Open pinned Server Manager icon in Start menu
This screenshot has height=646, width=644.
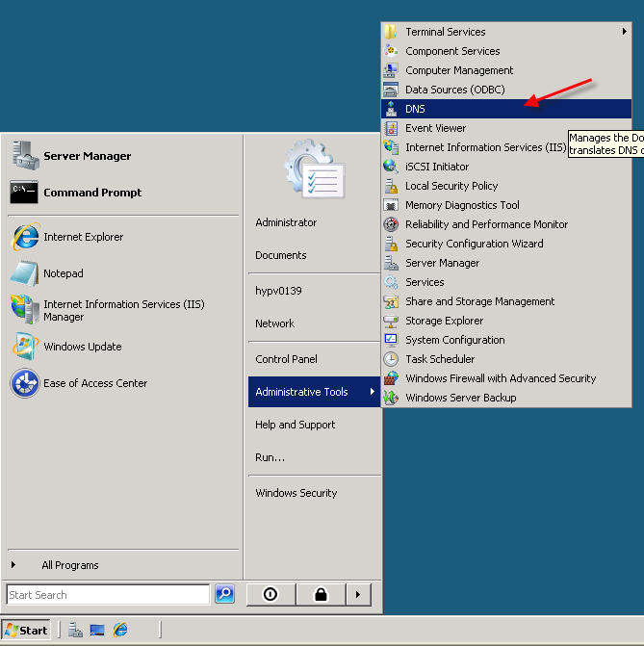[x=26, y=155]
